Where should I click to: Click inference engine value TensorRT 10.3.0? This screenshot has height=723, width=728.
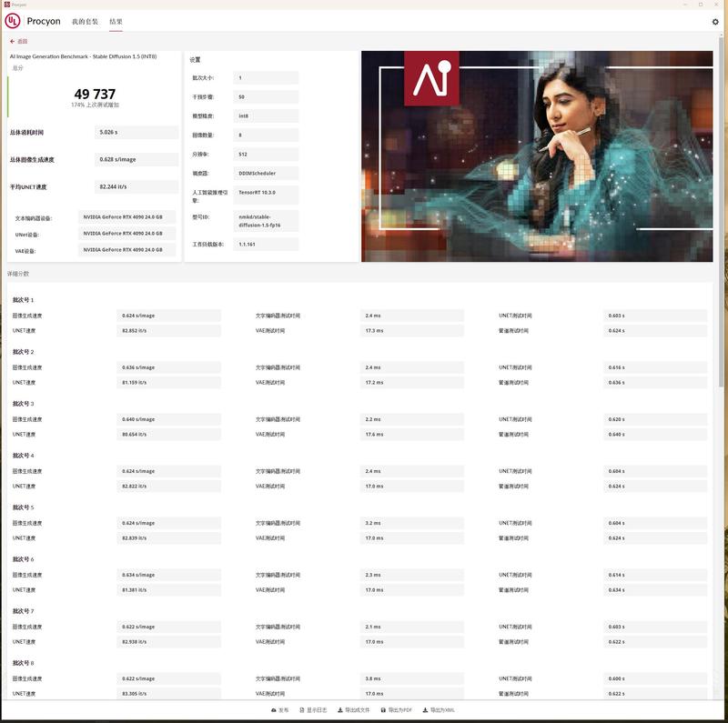pyautogui.click(x=266, y=195)
